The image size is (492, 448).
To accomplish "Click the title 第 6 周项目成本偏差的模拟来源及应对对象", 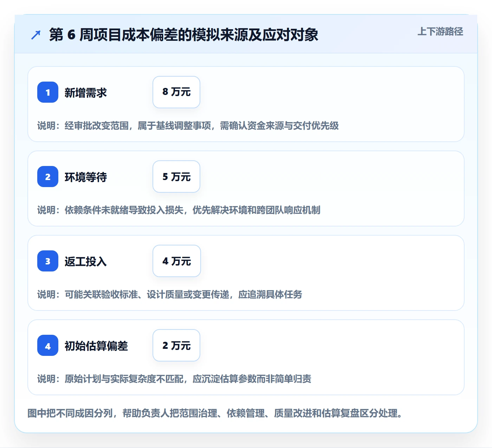I will pyautogui.click(x=184, y=35).
